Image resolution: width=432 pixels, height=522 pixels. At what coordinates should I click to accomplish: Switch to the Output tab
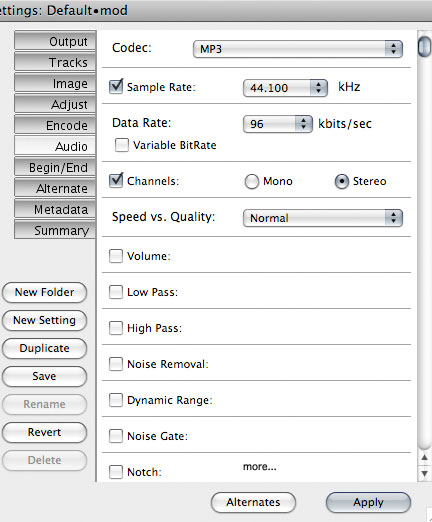(55, 41)
